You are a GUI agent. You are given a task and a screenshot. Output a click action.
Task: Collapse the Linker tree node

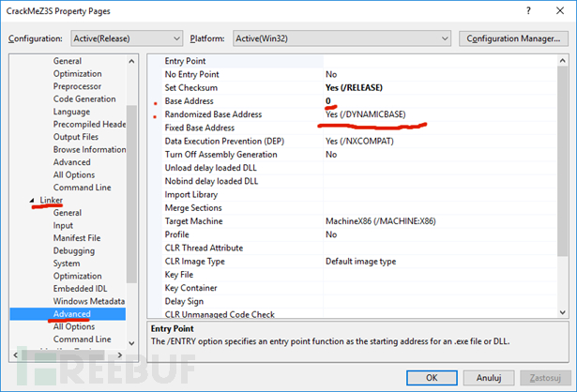[x=32, y=200]
